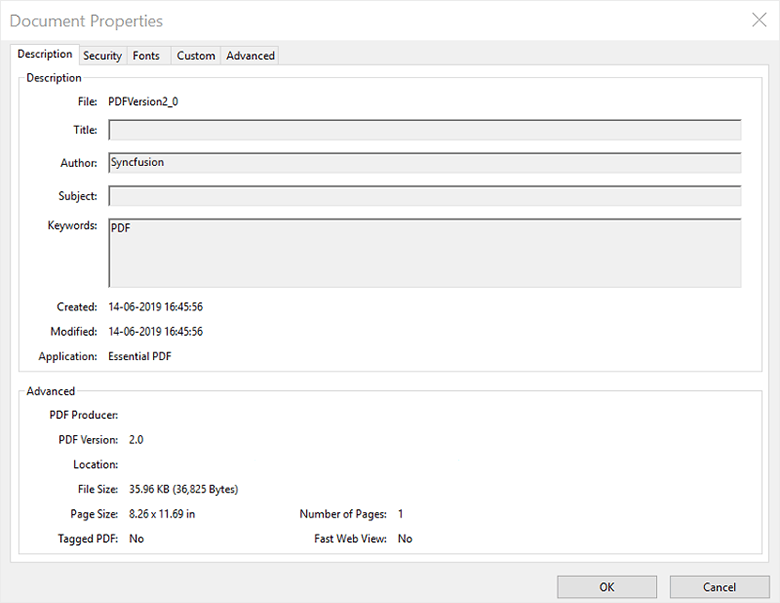
Task: Select the Description tab
Action: (x=45, y=54)
